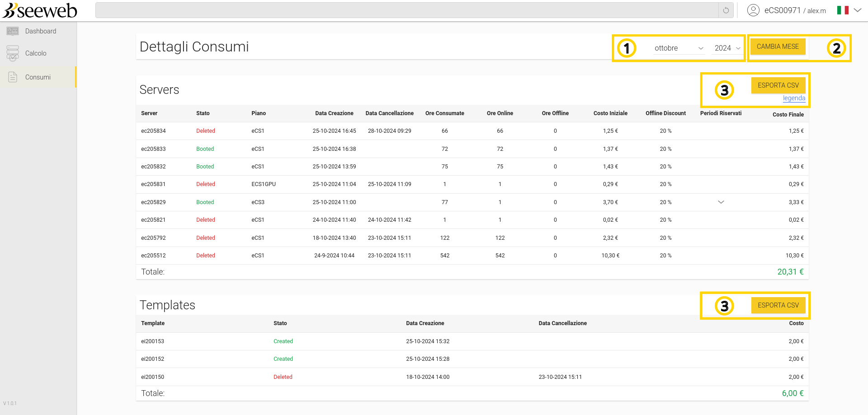Click the Ore Online column header
This screenshot has width=868, height=415.
(500, 113)
